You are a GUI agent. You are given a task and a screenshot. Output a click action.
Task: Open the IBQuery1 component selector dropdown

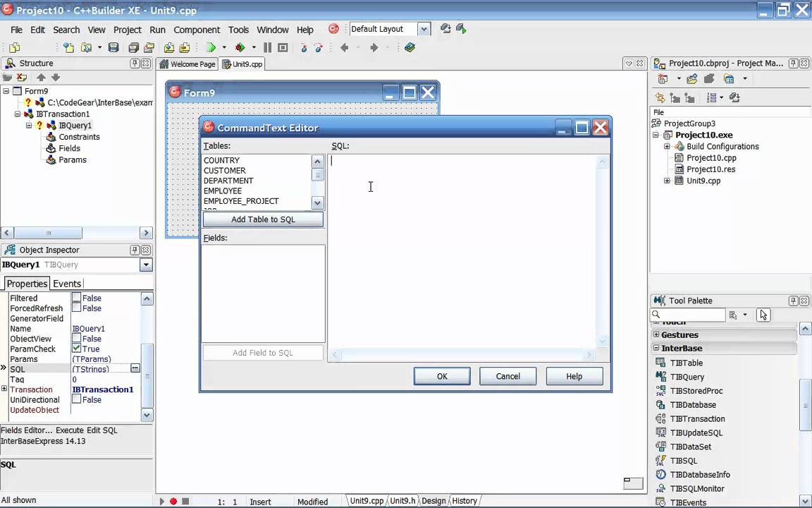146,265
